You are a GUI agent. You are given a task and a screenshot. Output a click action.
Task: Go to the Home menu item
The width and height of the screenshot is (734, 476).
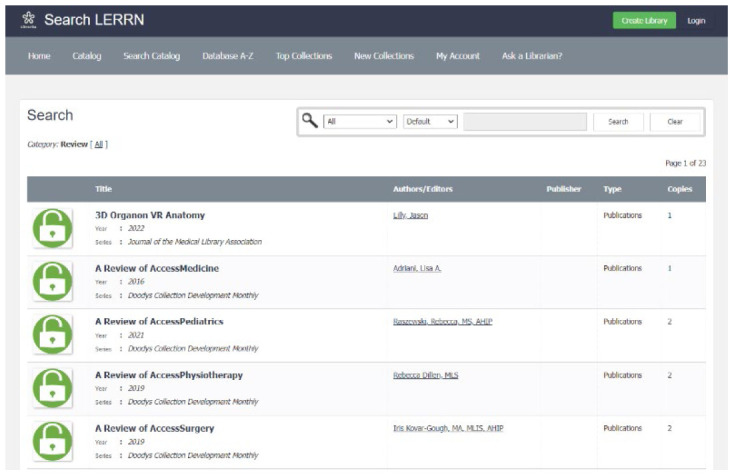39,56
